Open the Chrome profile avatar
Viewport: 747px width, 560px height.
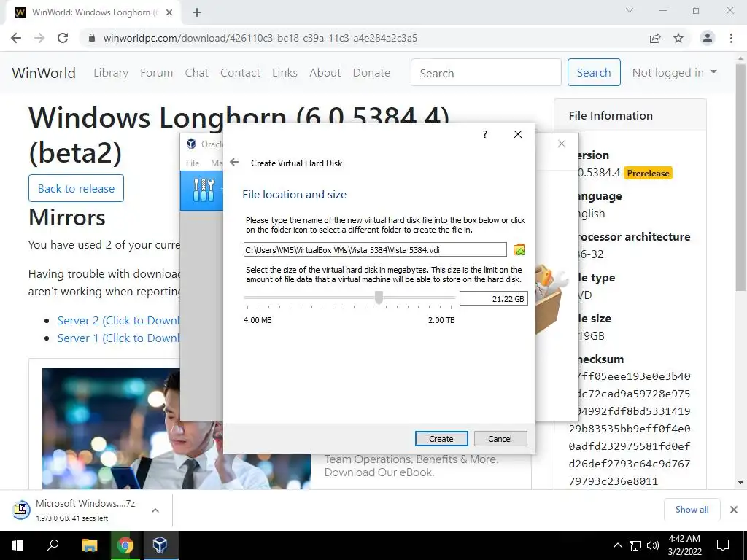708,38
